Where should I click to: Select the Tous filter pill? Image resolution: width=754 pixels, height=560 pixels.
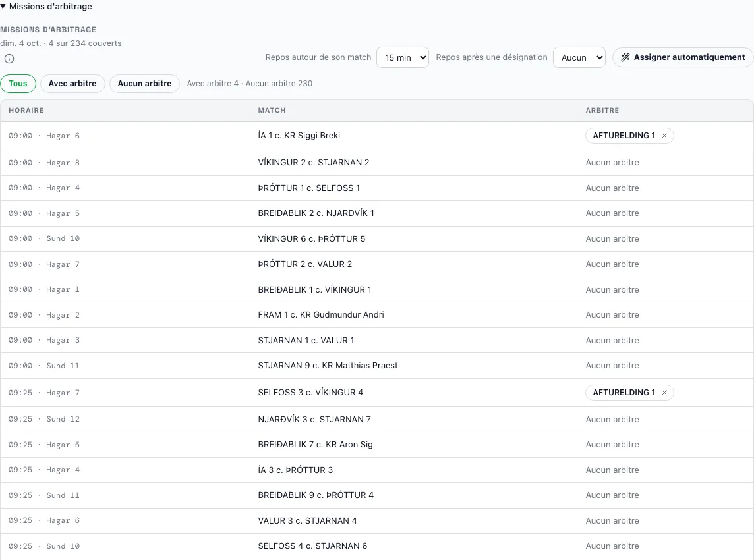pyautogui.click(x=18, y=84)
